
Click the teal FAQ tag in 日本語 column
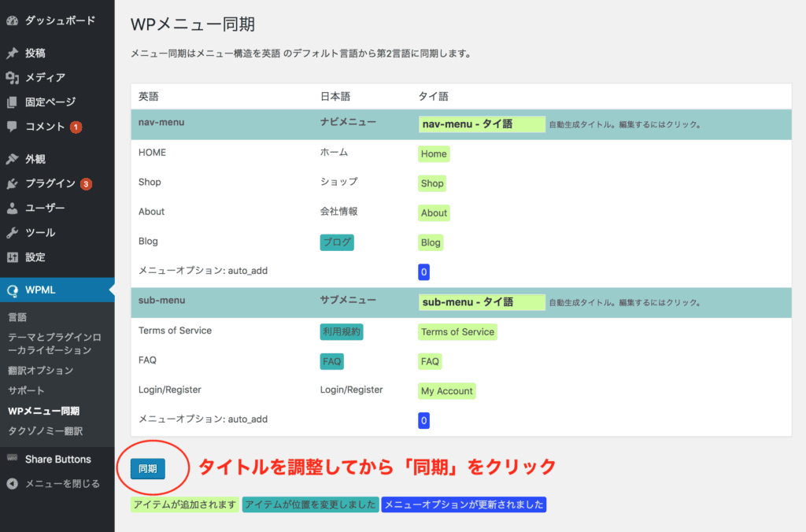pos(331,361)
